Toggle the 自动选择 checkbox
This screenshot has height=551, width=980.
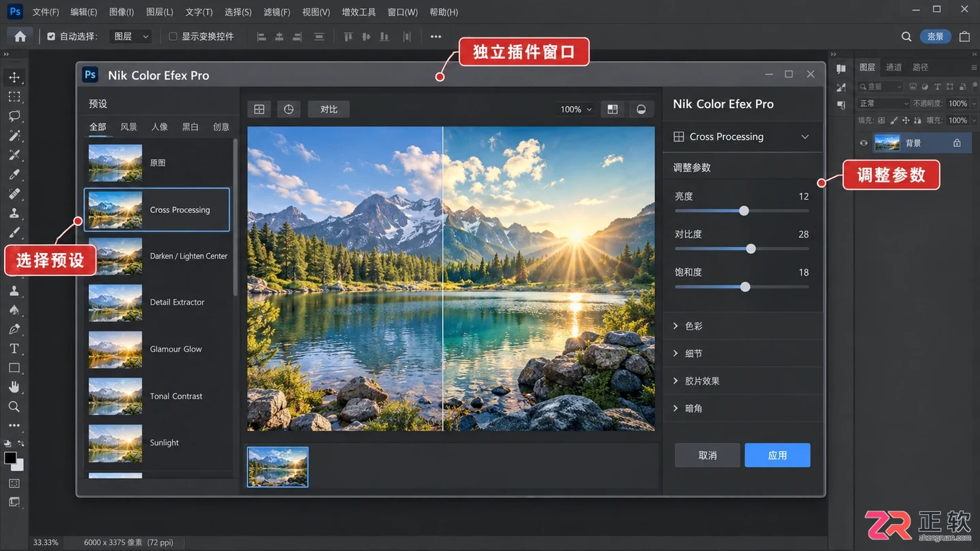click(51, 37)
